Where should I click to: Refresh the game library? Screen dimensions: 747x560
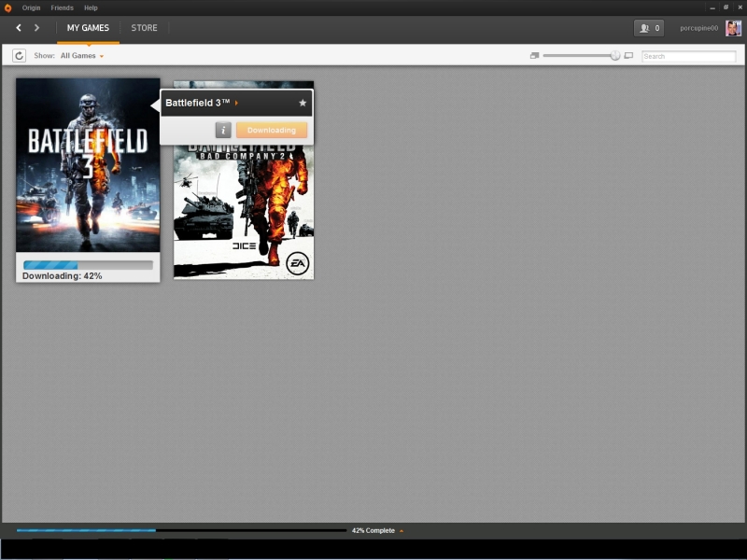coord(19,56)
